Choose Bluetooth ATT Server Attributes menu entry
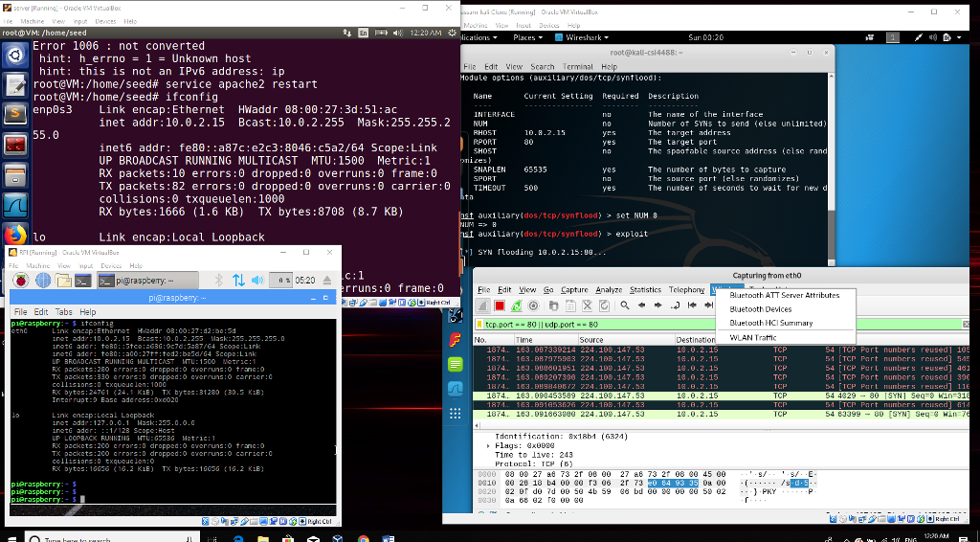 point(785,295)
